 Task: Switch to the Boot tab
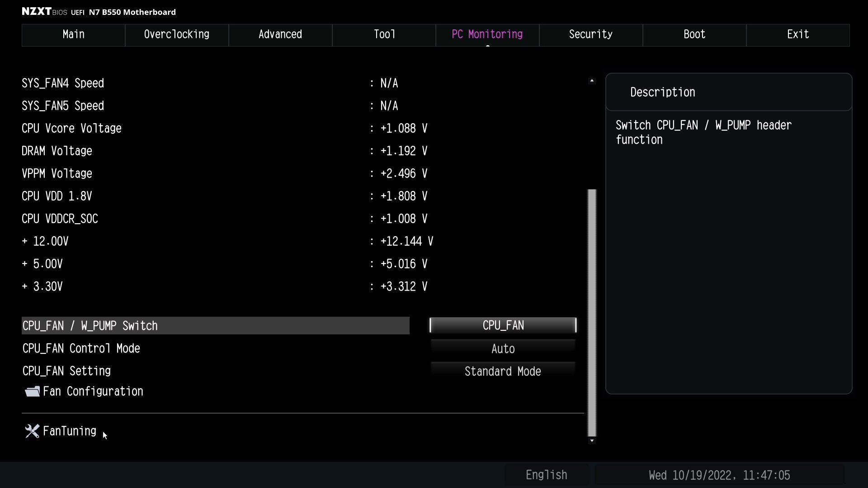pyautogui.click(x=694, y=35)
